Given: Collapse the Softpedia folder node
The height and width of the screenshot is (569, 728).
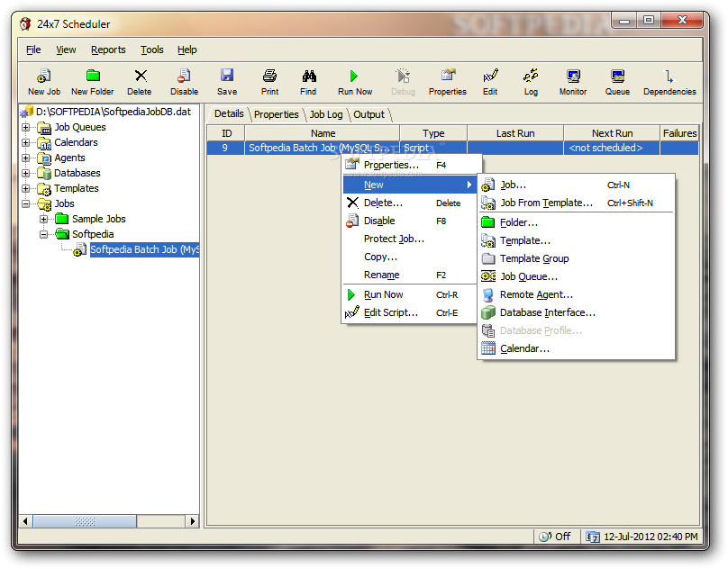Looking at the screenshot, I should [x=43, y=234].
